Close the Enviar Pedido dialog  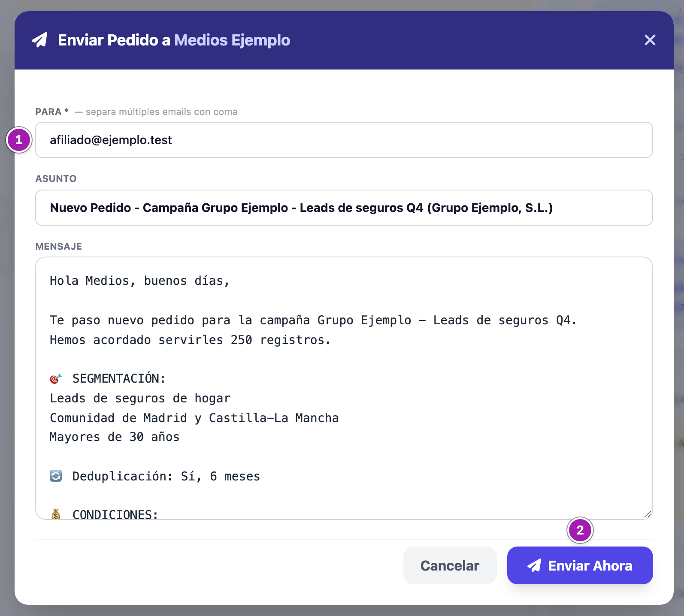(x=650, y=40)
